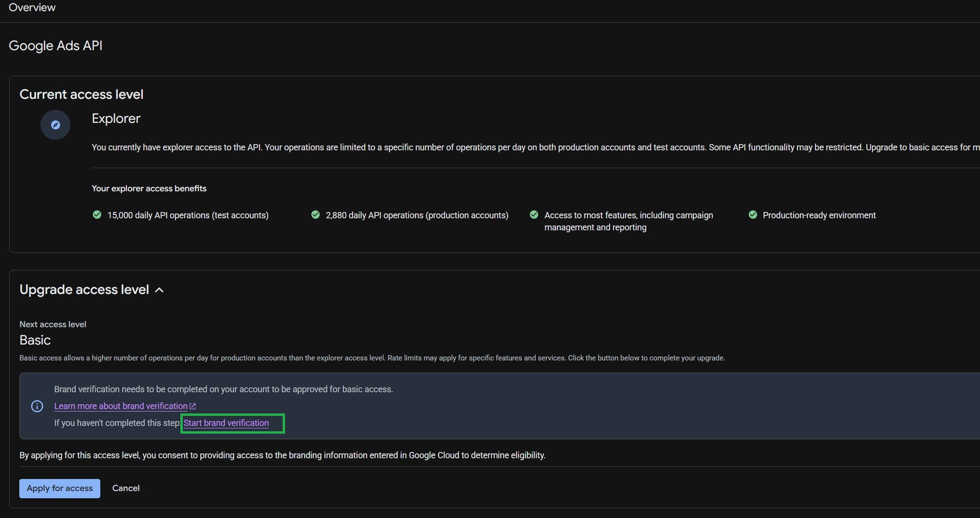Click Start brand verification link
This screenshot has height=518, width=980.
point(226,423)
